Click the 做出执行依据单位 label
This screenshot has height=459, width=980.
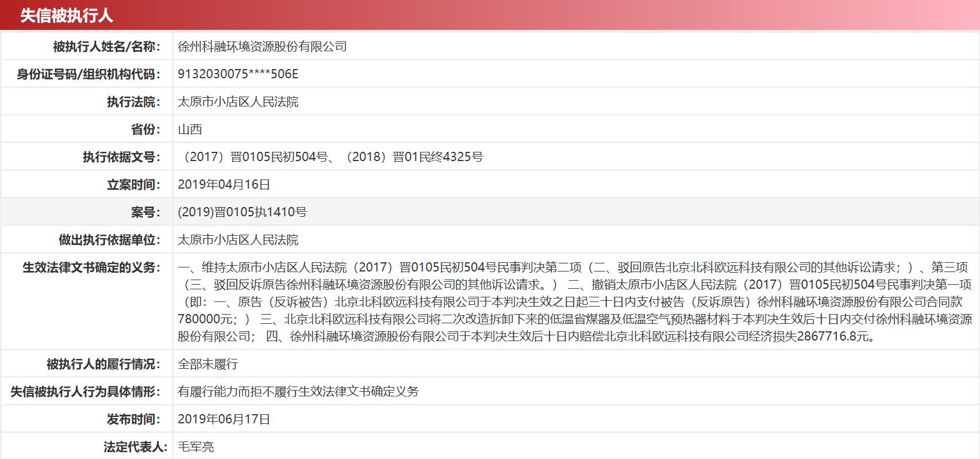point(110,240)
